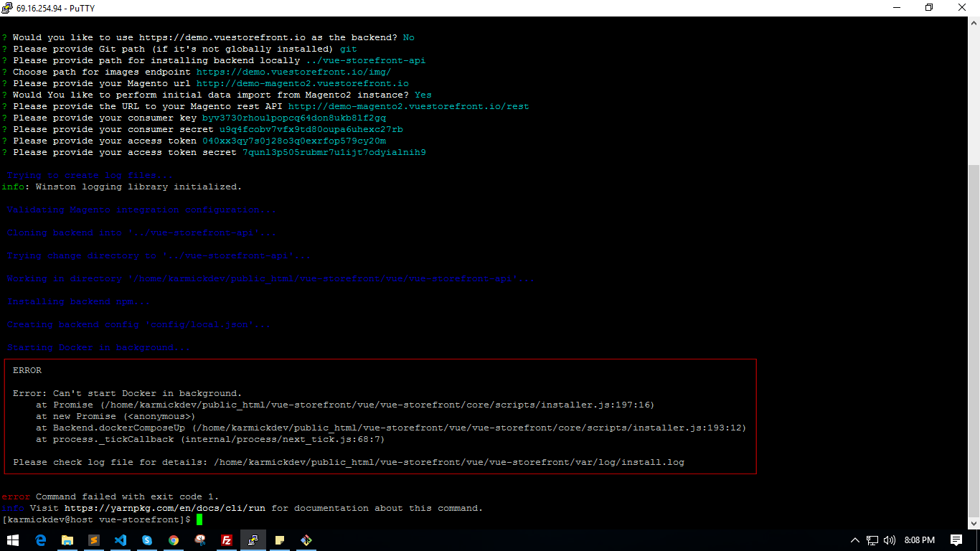Viewport: 980px width, 551px height.
Task: Minimize the PuTTY window
Action: pos(896,8)
